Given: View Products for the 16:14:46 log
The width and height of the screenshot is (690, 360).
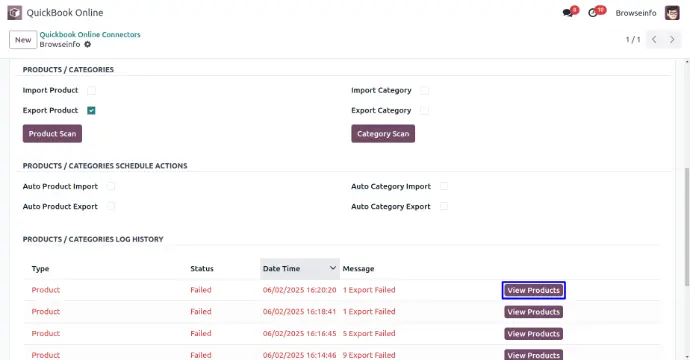Looking at the screenshot, I should (533, 355).
